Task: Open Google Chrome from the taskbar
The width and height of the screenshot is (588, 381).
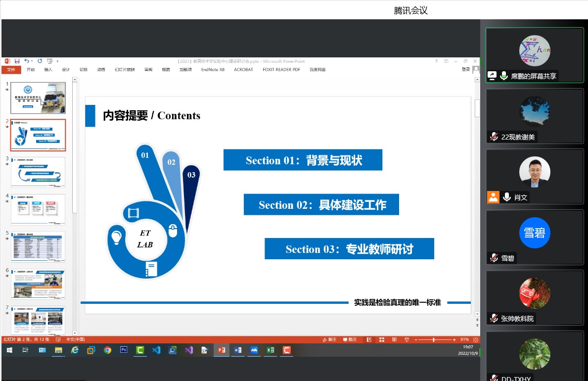Action: click(x=107, y=350)
